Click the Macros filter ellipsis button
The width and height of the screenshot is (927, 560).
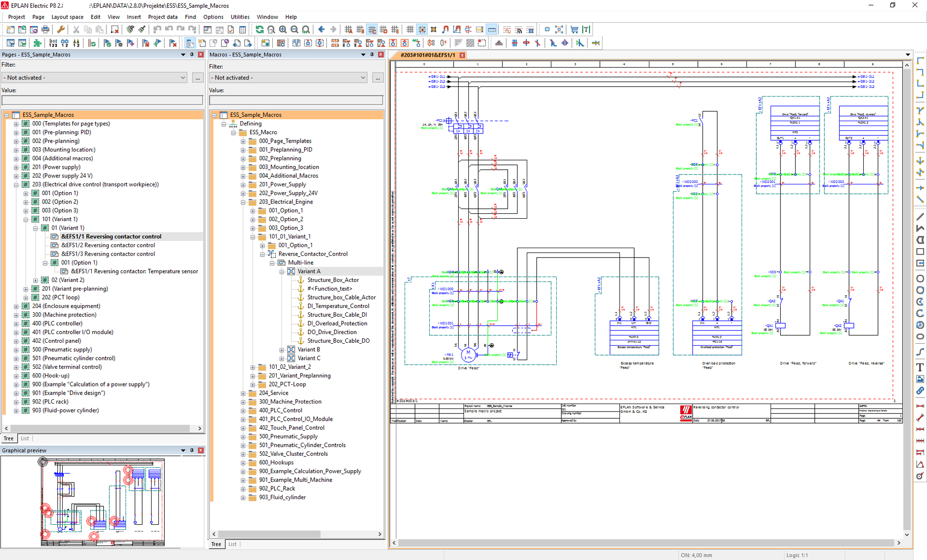point(378,77)
